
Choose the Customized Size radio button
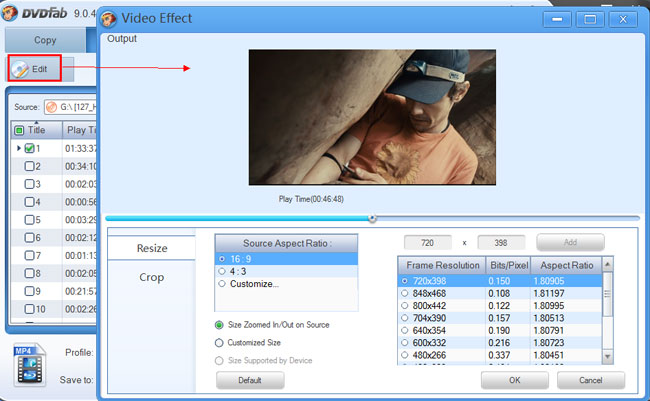coord(219,342)
